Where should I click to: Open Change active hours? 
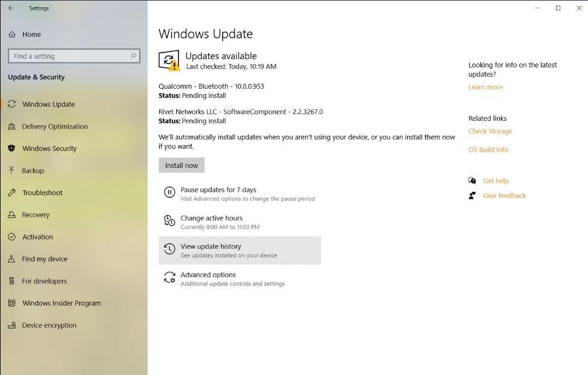click(x=212, y=218)
